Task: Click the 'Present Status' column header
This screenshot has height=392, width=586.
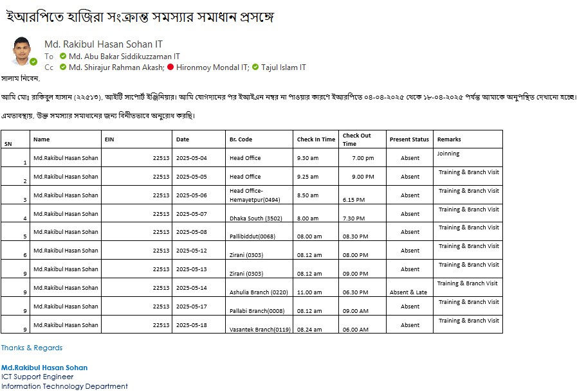Action: point(409,139)
